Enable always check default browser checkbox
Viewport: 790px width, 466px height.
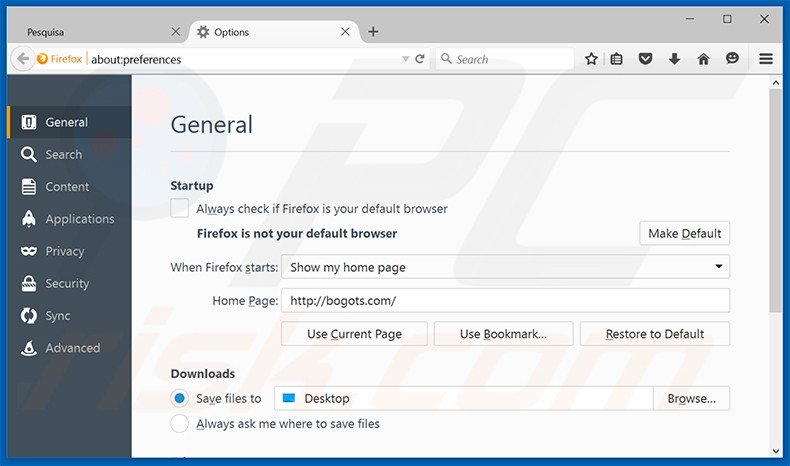179,208
